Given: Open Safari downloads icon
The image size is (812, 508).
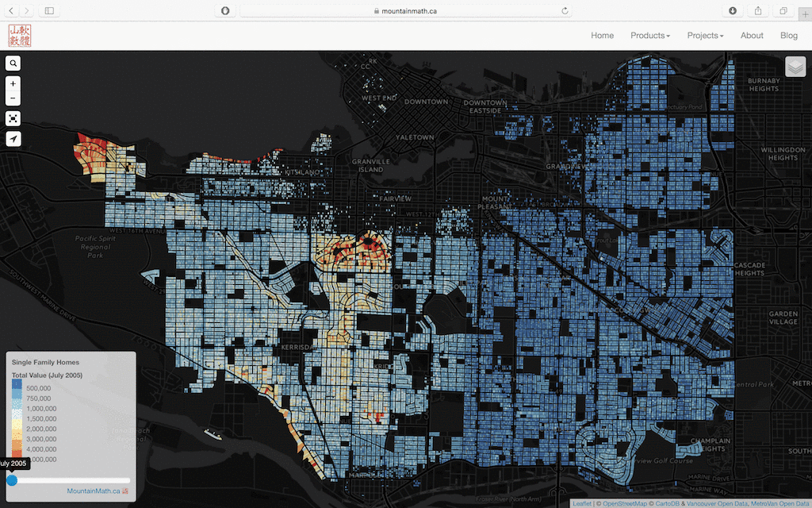Looking at the screenshot, I should pyautogui.click(x=732, y=10).
